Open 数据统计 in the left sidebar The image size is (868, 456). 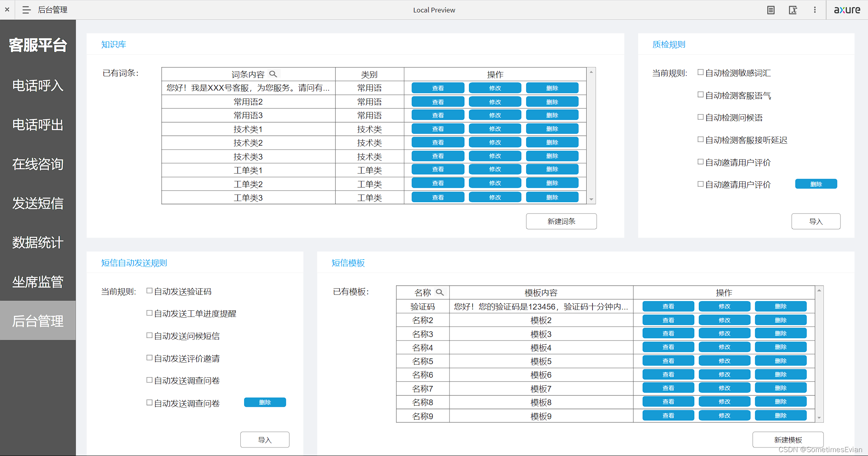38,243
